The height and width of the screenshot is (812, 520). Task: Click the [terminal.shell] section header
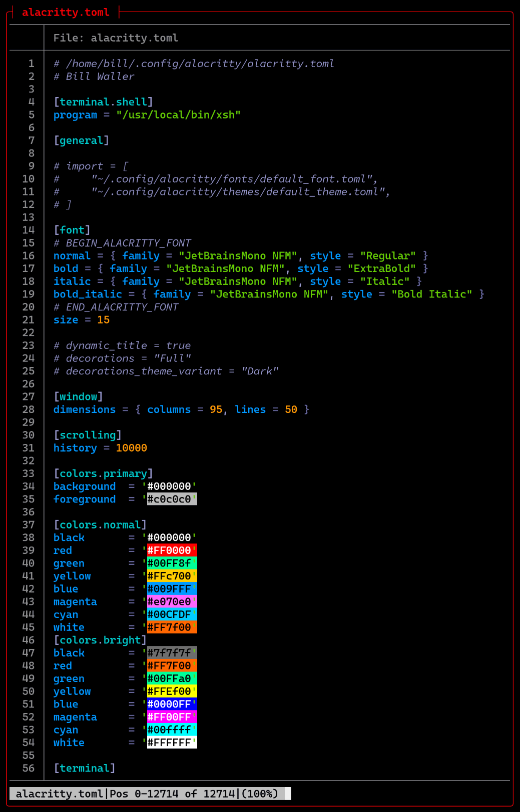click(x=103, y=102)
